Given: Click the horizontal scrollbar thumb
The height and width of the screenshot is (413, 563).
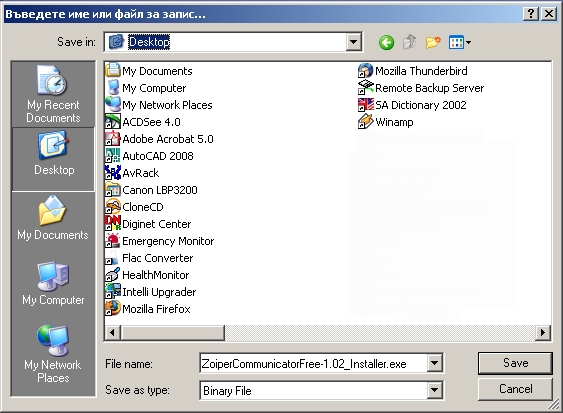Looking at the screenshot, I should point(172,333).
